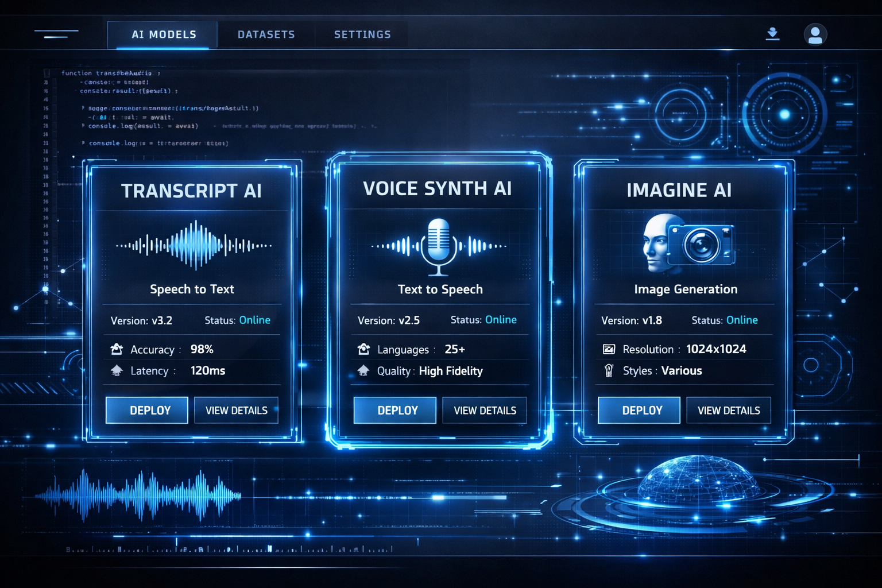View details of Imagine AI
This screenshot has height=588, width=882.
click(x=728, y=410)
